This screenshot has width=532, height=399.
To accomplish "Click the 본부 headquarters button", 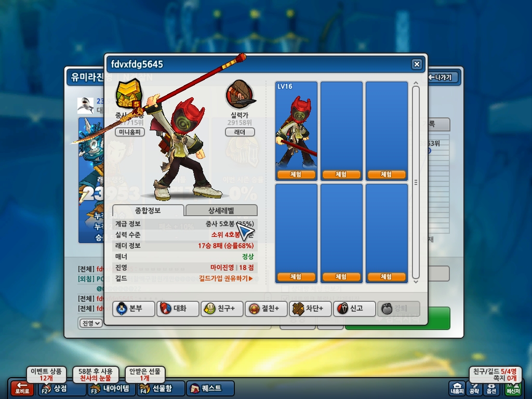I will (x=134, y=309).
